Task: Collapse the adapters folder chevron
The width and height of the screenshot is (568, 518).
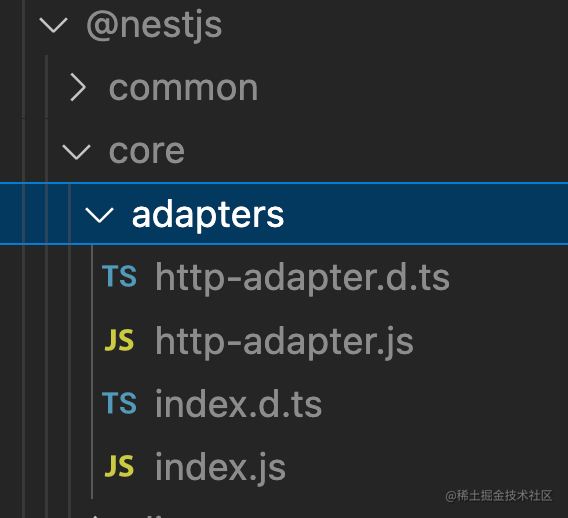Action: pyautogui.click(x=99, y=215)
